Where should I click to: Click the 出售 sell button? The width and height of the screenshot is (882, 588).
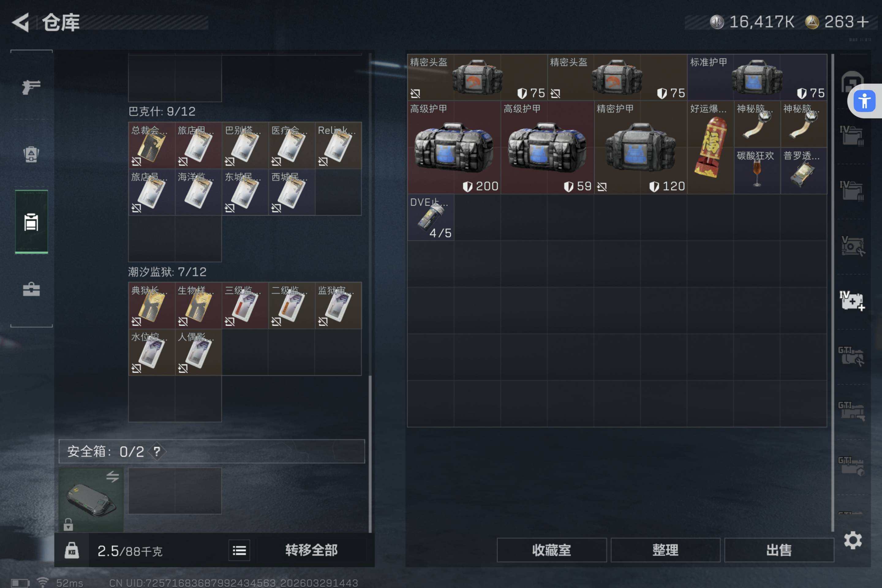(x=779, y=550)
